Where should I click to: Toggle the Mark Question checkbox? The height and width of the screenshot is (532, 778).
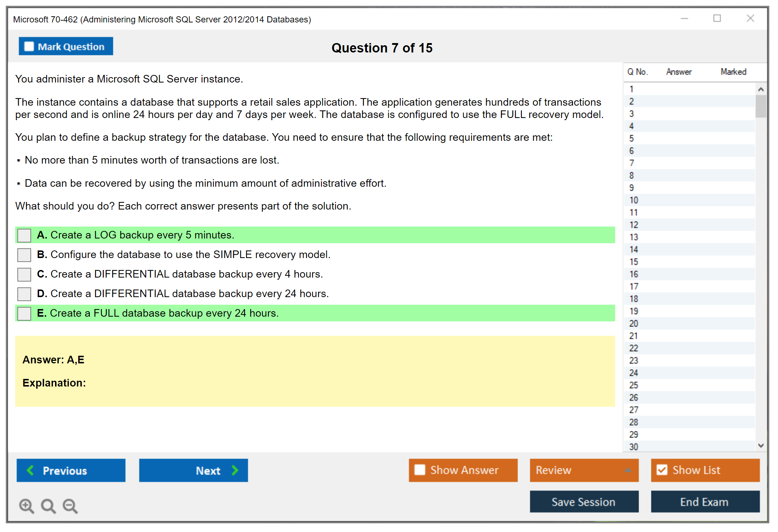pyautogui.click(x=29, y=46)
